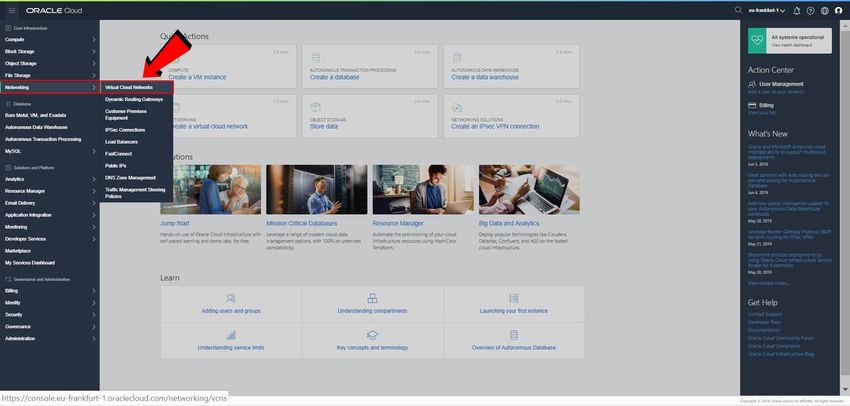Image resolution: width=850 pixels, height=406 pixels.
Task: Click the green health heart icon
Action: click(x=757, y=41)
